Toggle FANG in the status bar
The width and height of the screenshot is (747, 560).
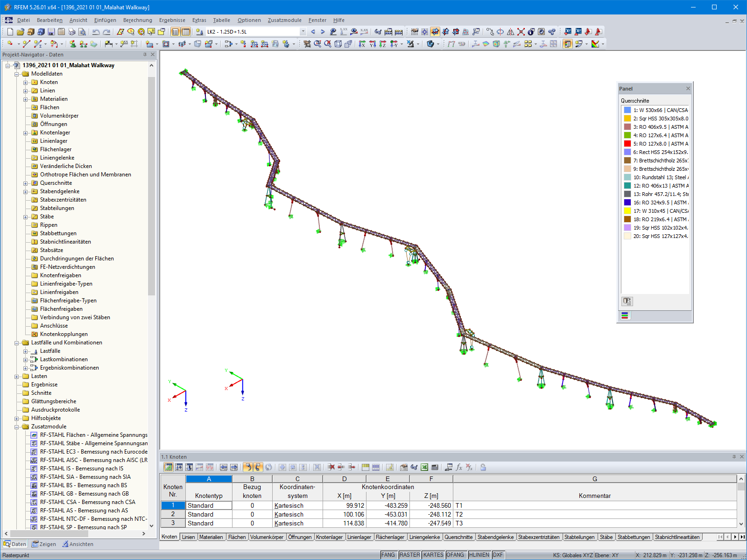(x=388, y=555)
